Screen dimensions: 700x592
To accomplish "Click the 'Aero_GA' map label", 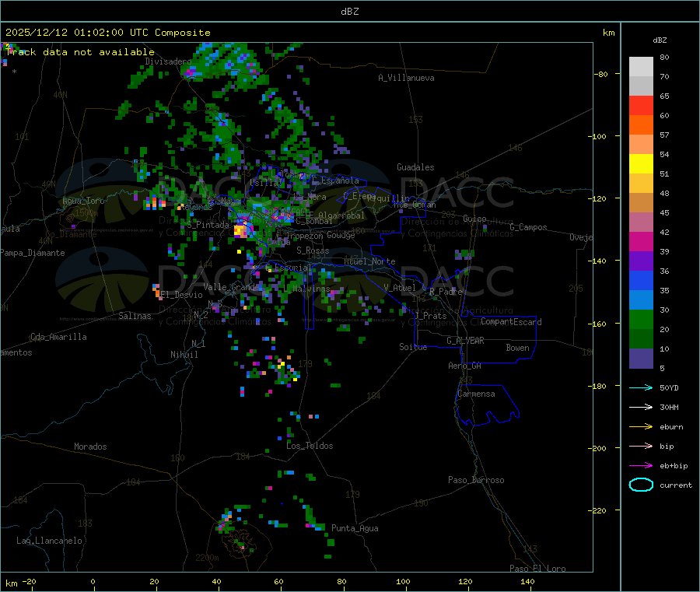I will point(465,366).
